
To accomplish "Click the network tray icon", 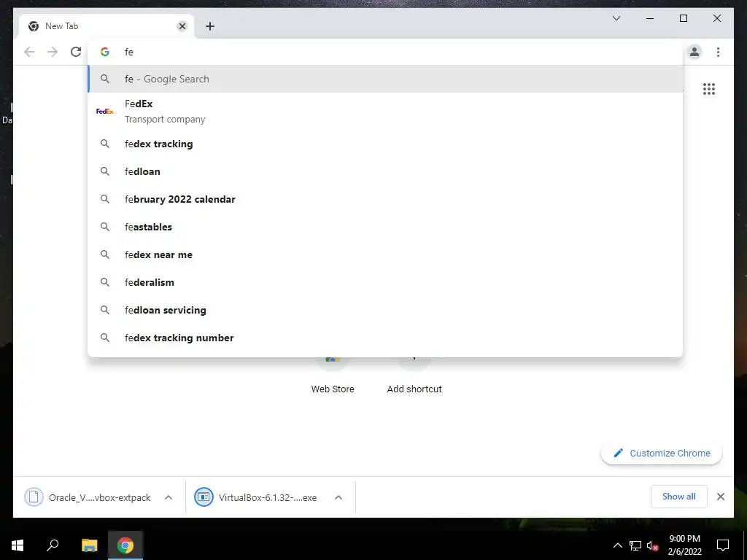I will point(635,545).
